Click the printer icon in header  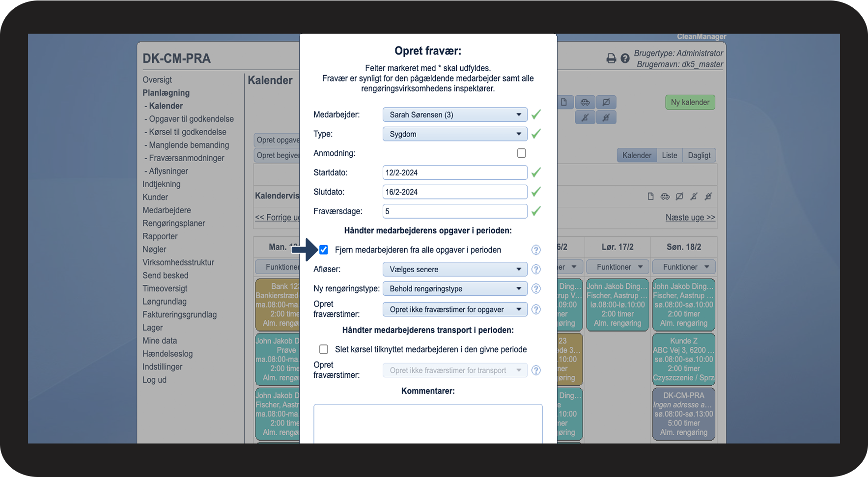pos(611,58)
